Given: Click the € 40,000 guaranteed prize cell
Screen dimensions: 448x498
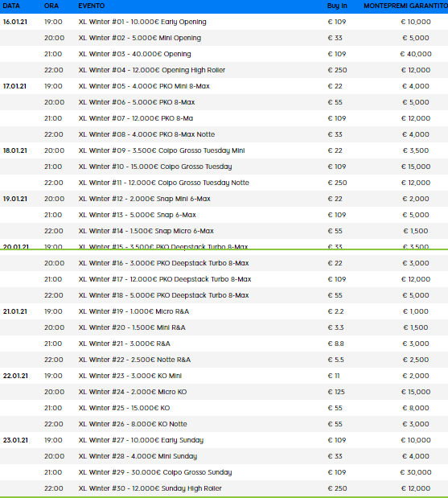Looking at the screenshot, I should click(416, 54).
